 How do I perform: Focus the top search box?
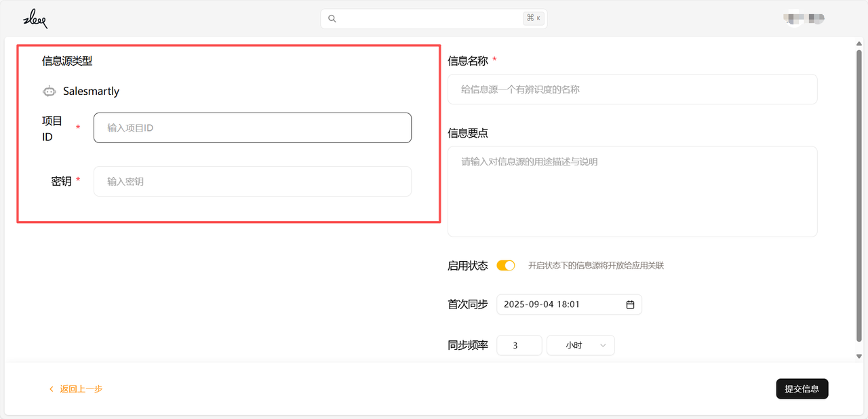pyautogui.click(x=434, y=19)
